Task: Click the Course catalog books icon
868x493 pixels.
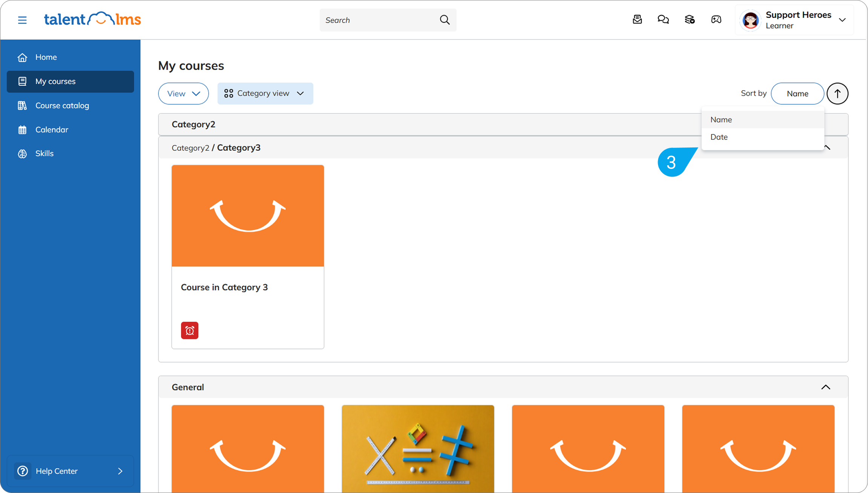Action: point(22,106)
